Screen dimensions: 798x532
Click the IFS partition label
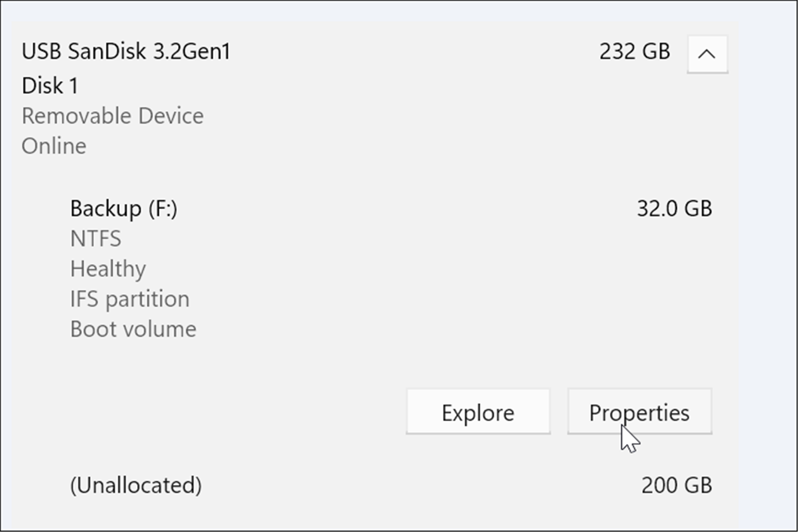point(130,299)
